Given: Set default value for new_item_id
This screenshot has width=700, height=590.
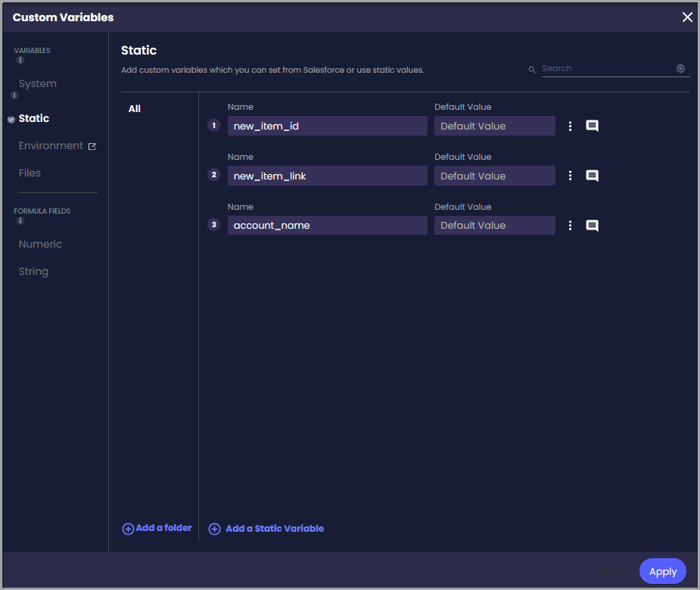Looking at the screenshot, I should 495,126.
